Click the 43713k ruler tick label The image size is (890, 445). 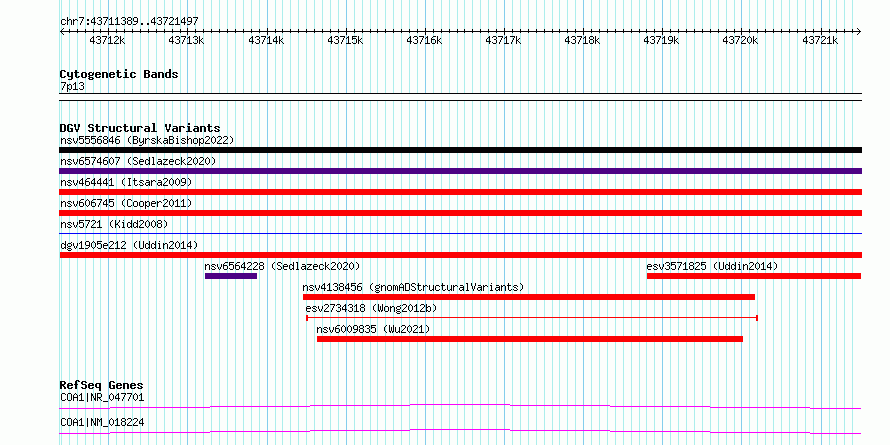[187, 40]
